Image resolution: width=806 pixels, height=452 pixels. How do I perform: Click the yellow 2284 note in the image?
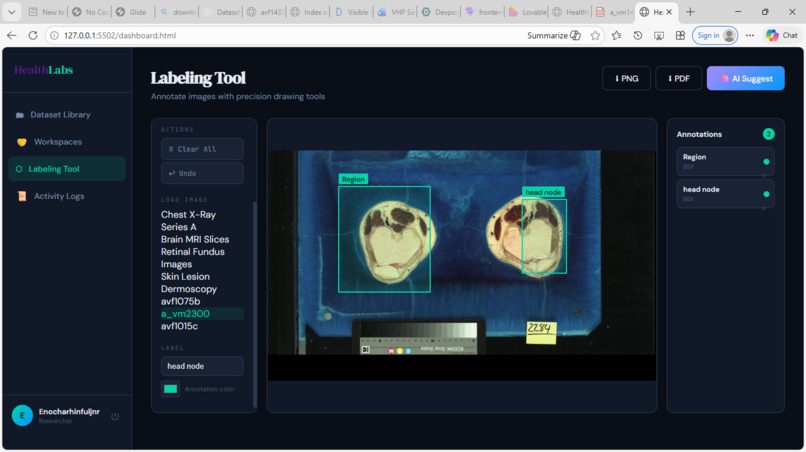coord(541,332)
